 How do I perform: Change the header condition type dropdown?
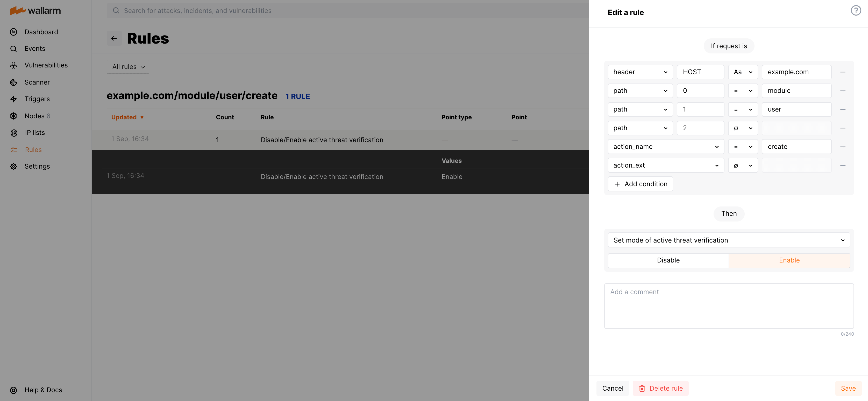tap(640, 72)
